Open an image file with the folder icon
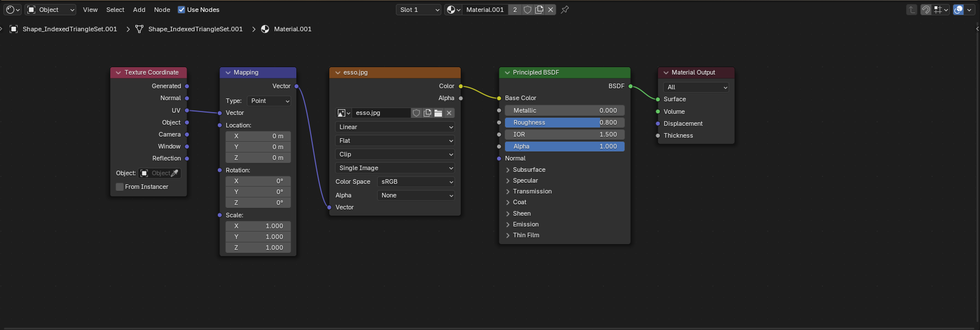 [x=438, y=113]
